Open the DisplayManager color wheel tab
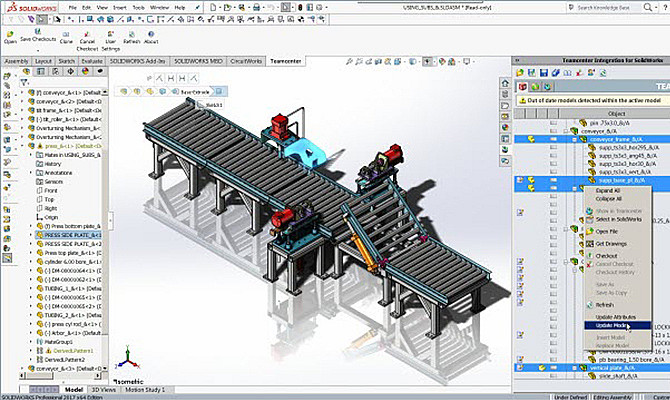 click(x=85, y=71)
